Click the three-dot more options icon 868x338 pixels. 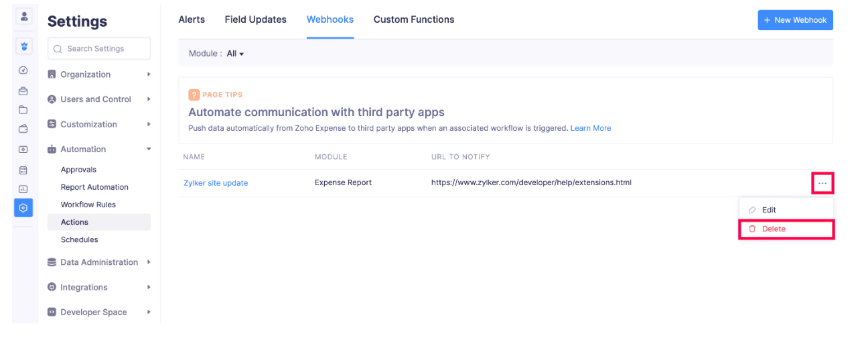pyautogui.click(x=822, y=183)
